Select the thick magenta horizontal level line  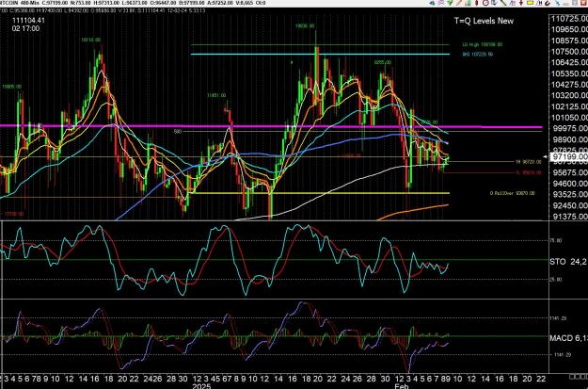click(271, 126)
